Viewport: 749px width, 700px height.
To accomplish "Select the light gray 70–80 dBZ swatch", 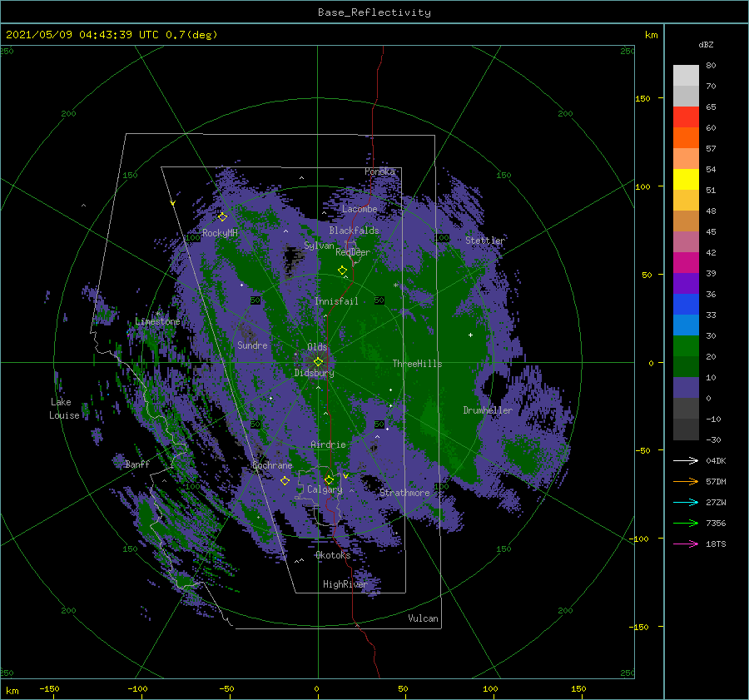I will (x=686, y=76).
